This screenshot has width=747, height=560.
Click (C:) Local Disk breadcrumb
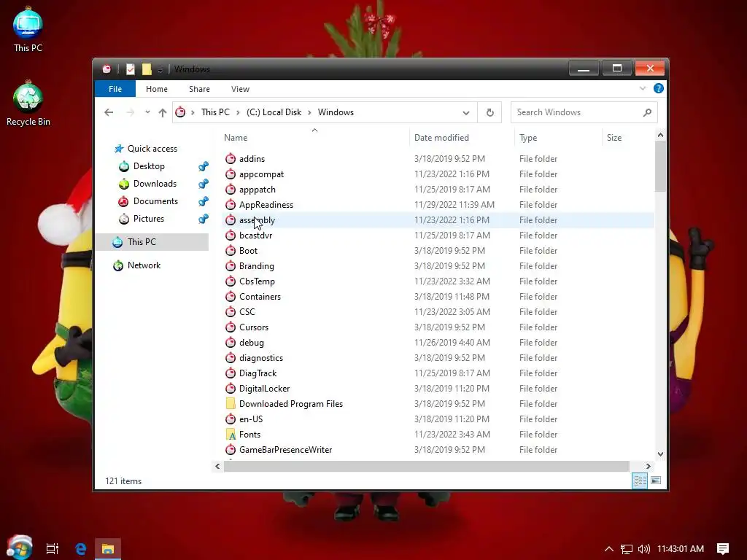pos(274,112)
